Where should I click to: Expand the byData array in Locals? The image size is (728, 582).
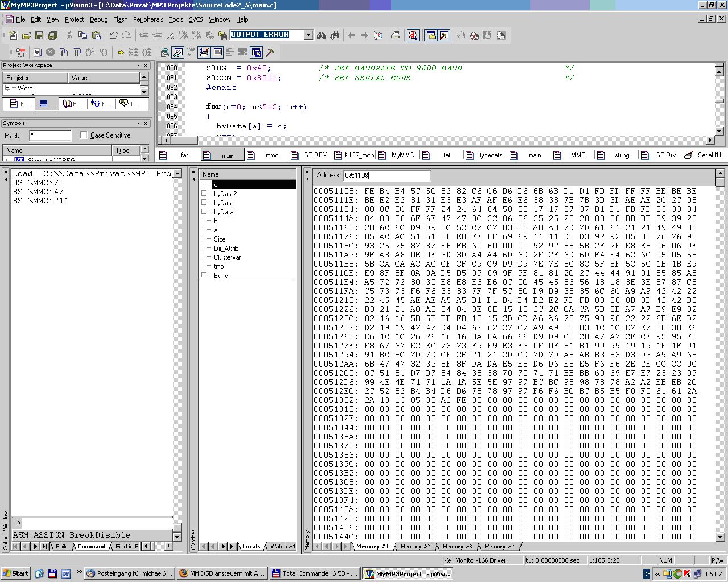[204, 212]
